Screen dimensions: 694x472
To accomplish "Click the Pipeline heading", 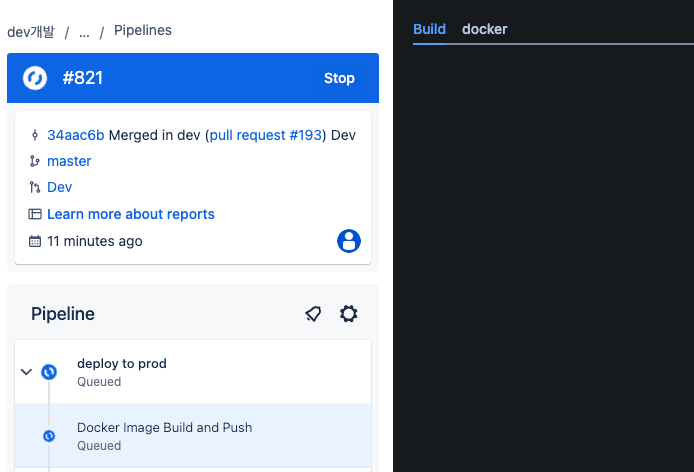I will 63,314.
